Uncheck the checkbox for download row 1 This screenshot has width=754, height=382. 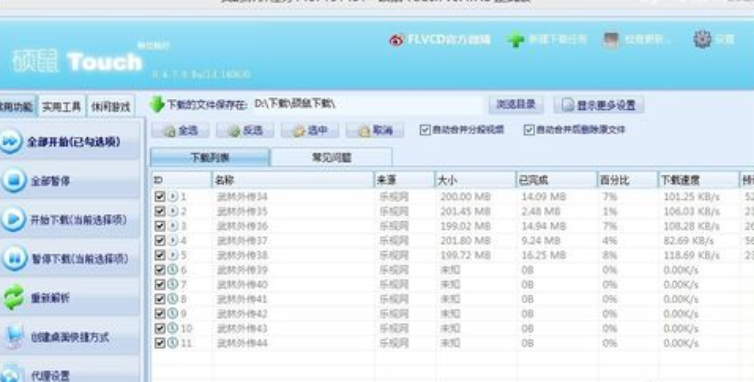pyautogui.click(x=160, y=196)
